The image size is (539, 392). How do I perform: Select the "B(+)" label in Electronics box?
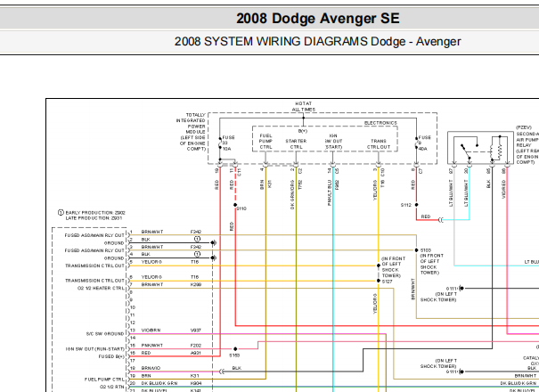(x=303, y=131)
